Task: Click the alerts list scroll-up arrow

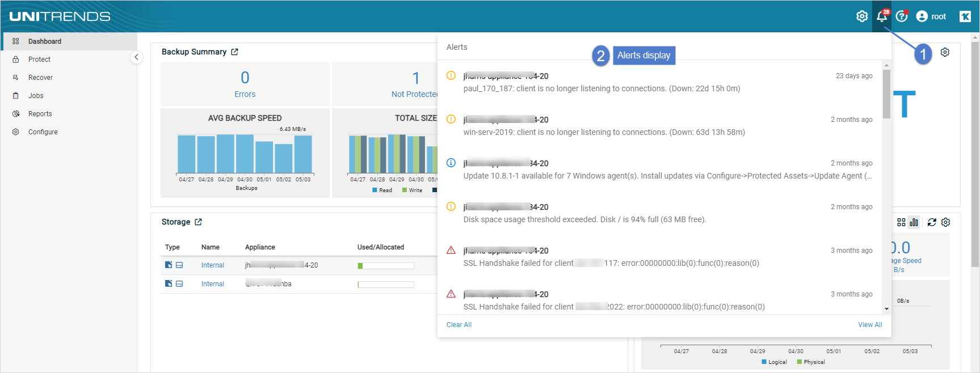Action: (886, 65)
